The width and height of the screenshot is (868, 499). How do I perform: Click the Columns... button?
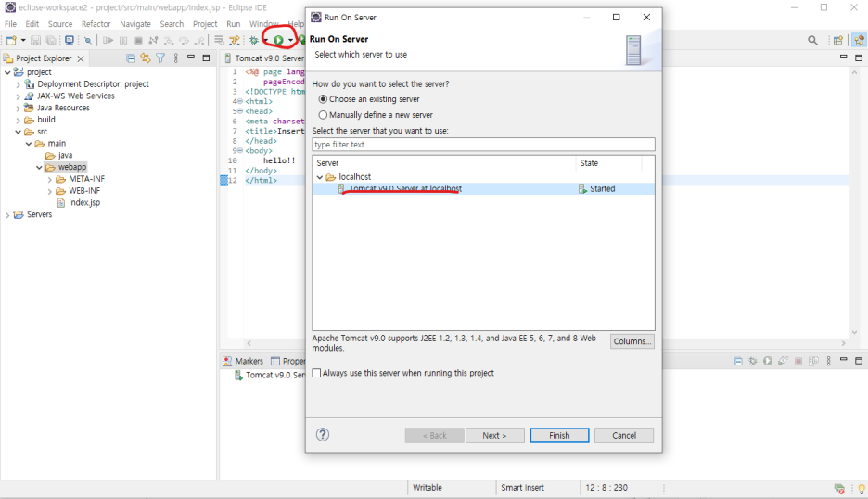[632, 341]
